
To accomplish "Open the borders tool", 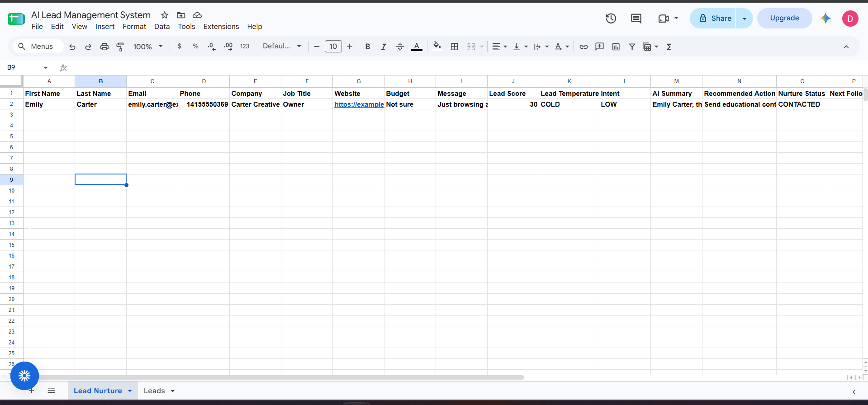I will tap(455, 47).
